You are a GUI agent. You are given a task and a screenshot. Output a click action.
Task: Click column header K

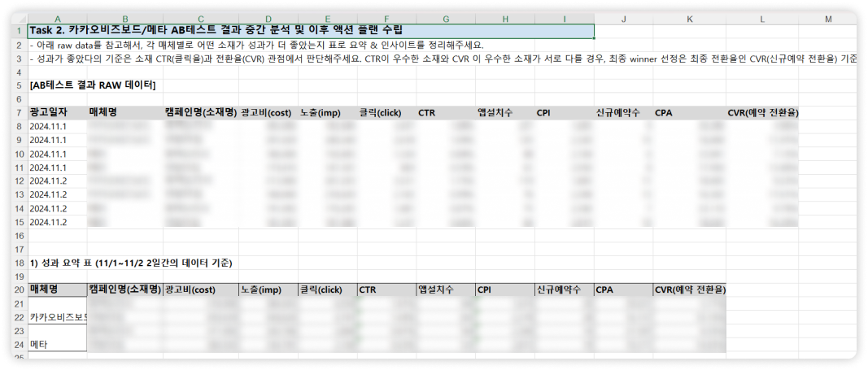tap(689, 18)
